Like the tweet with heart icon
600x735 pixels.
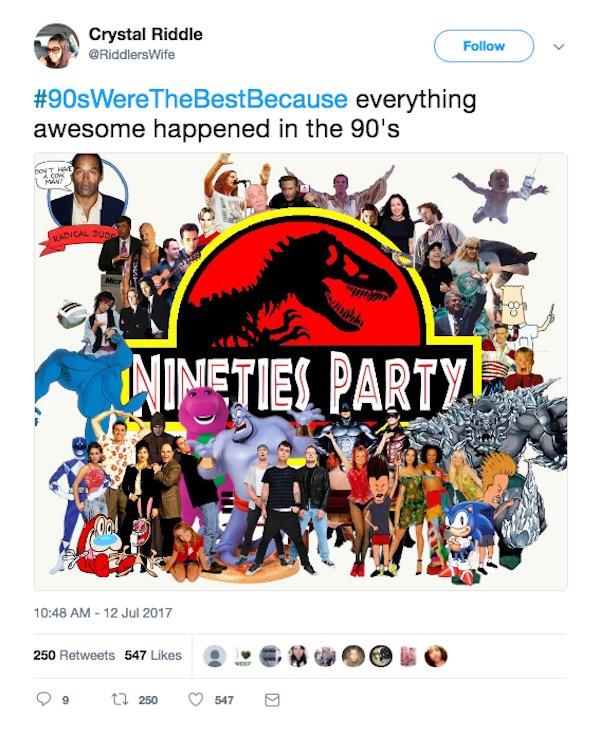pyautogui.click(x=195, y=699)
